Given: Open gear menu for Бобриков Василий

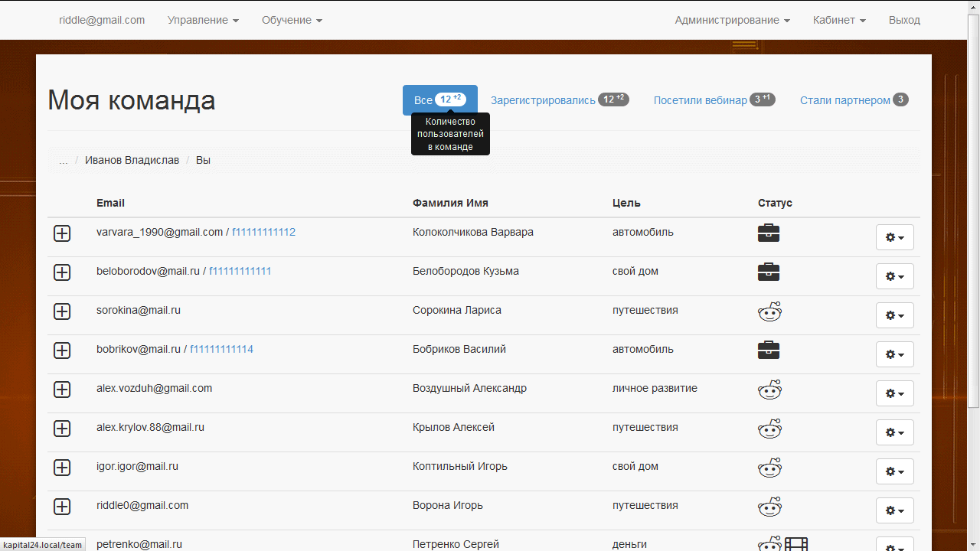Looking at the screenshot, I should [x=894, y=354].
